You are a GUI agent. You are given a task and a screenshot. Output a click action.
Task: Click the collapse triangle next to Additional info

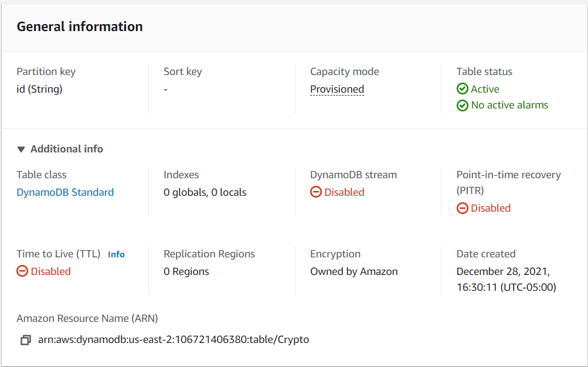tap(22, 149)
